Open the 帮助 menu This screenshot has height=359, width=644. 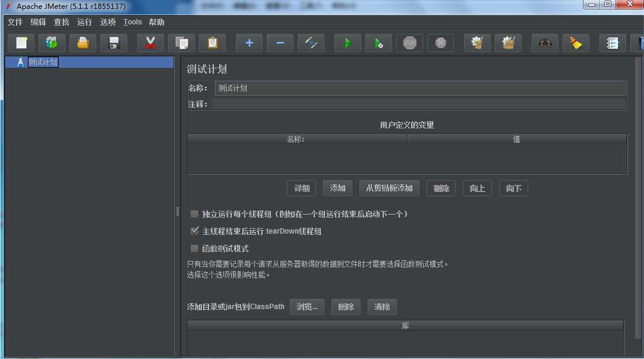pyautogui.click(x=156, y=22)
